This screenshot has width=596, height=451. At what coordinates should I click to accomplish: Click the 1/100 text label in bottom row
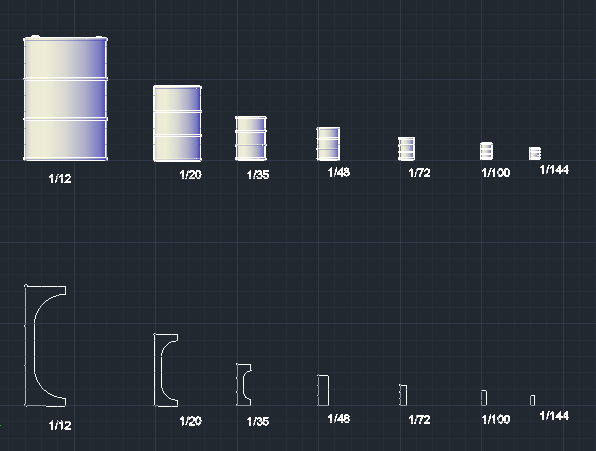click(496, 419)
